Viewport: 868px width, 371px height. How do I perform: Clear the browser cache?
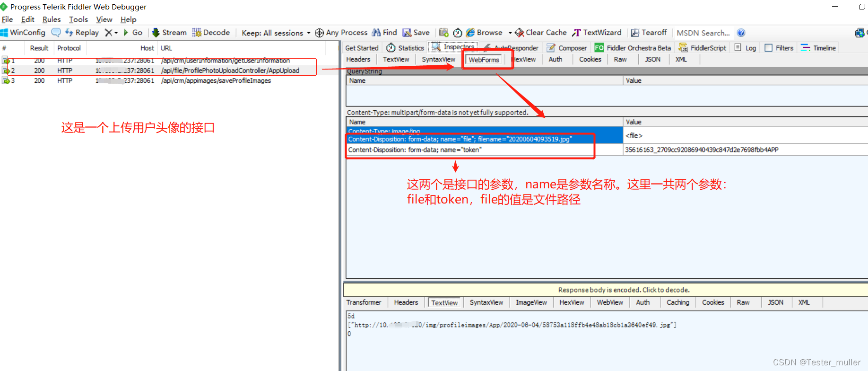541,33
